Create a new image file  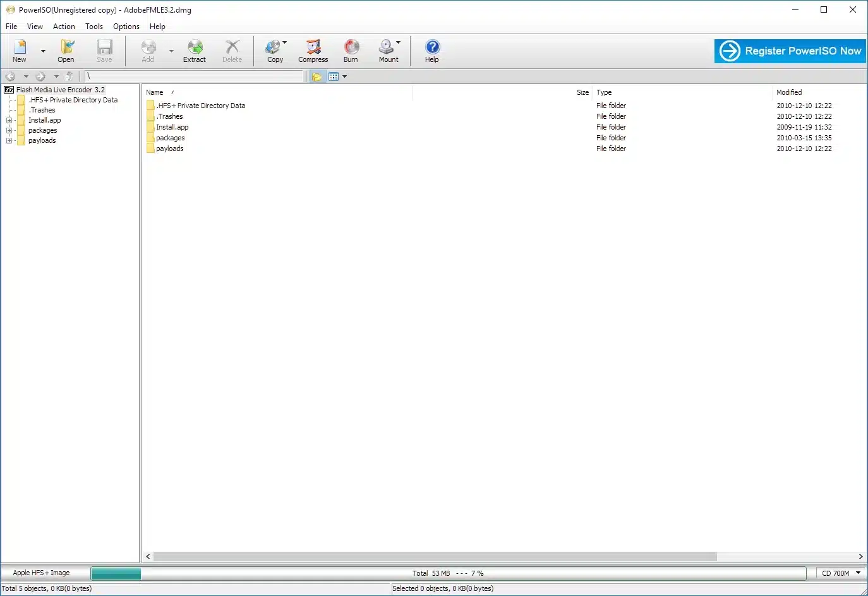point(19,51)
